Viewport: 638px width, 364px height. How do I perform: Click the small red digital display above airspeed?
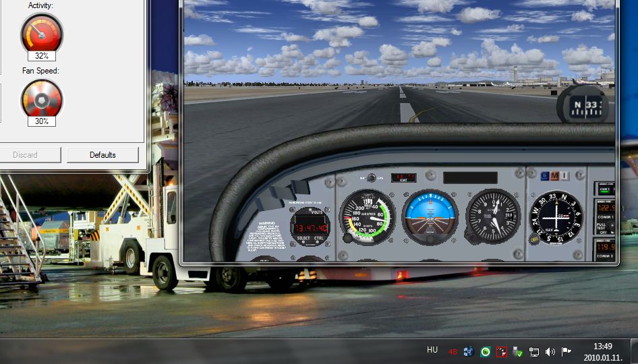[403, 177]
